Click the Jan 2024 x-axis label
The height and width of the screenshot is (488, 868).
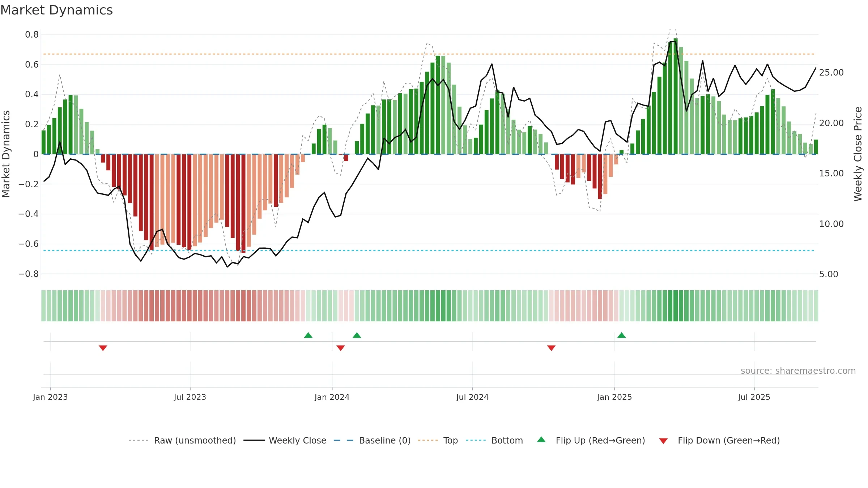tap(332, 397)
